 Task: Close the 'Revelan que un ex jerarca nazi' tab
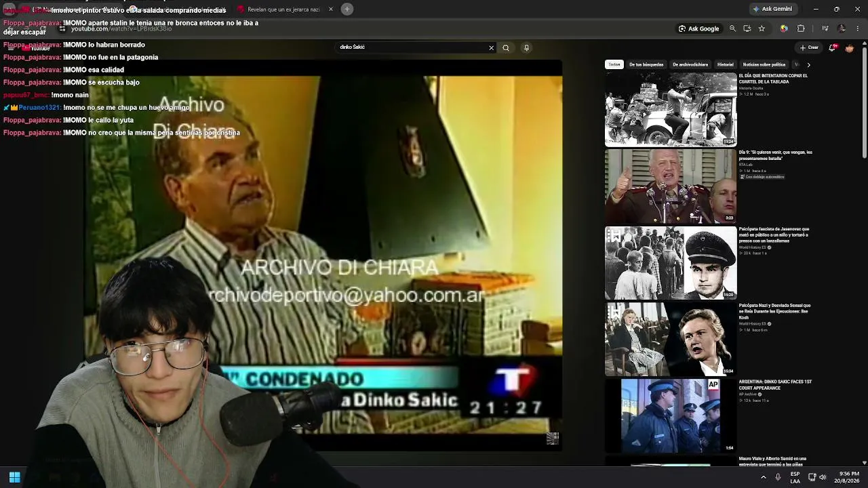coord(331,9)
